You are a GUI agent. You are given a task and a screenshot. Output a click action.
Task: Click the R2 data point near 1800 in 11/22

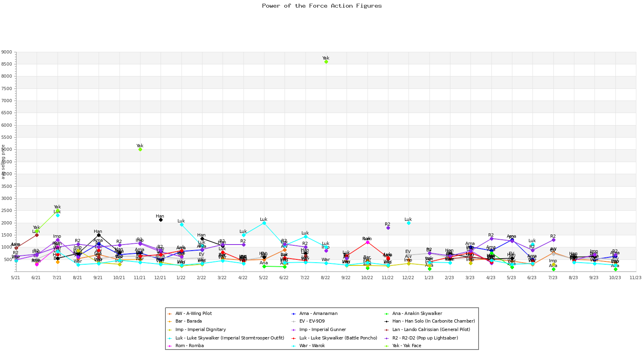tap(388, 228)
